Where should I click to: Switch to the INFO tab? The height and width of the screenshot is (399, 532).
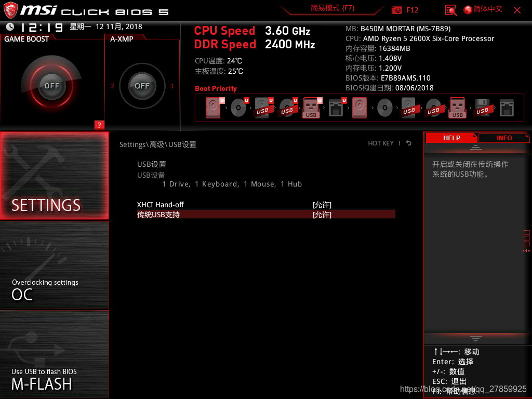tap(504, 138)
